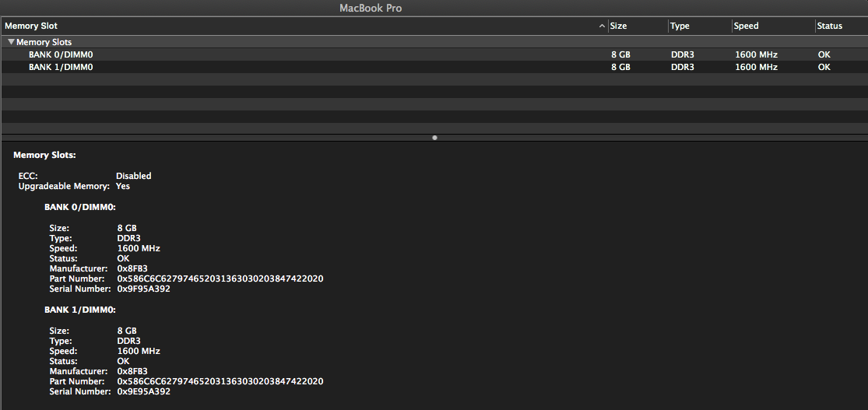Screen dimensions: 868x410
Task: Click the BANK 0 details Size 8 GB value
Action: (x=127, y=228)
